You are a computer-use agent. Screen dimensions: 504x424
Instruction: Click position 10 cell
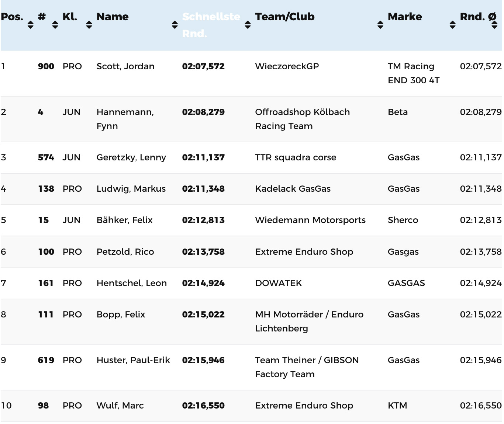point(6,406)
